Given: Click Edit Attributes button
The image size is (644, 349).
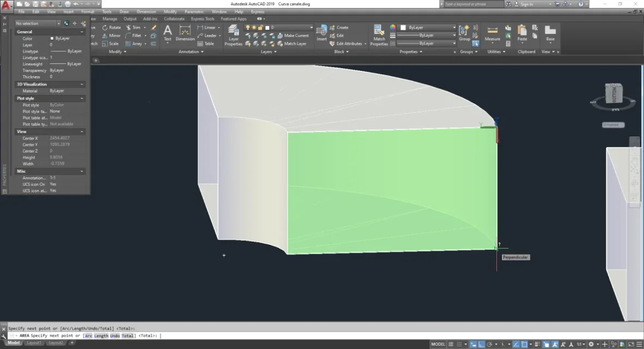Looking at the screenshot, I should [x=346, y=44].
